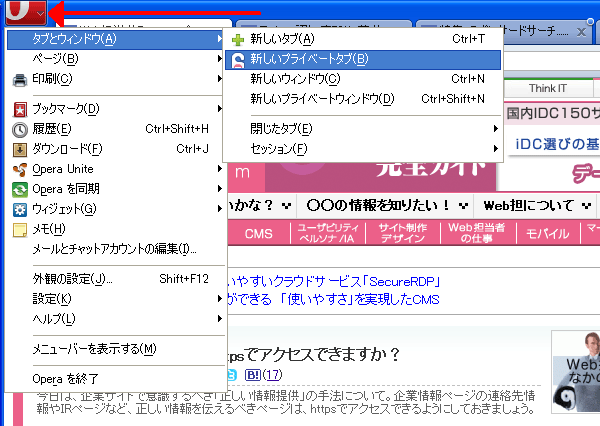The image size is (600, 426).
Task: Open Opera Unite menu entry
Action: (x=115, y=169)
